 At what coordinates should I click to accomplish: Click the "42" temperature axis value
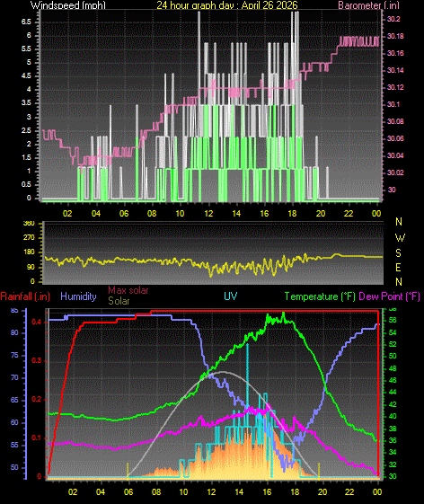[x=393, y=404]
